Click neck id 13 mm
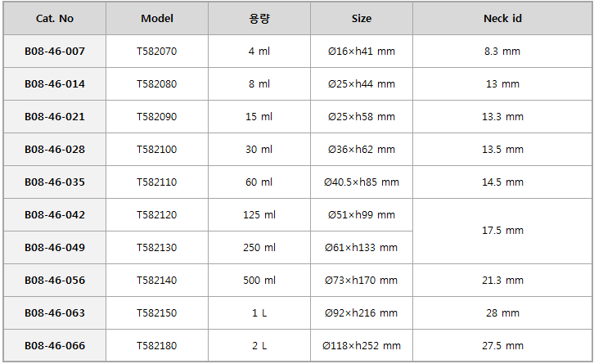Image resolution: width=594 pixels, height=364 pixels. [x=502, y=83]
